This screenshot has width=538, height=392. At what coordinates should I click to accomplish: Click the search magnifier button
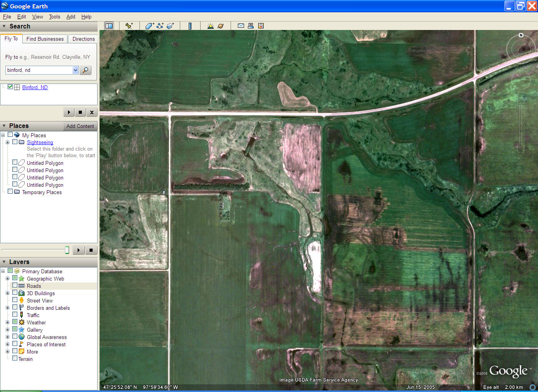pos(85,70)
